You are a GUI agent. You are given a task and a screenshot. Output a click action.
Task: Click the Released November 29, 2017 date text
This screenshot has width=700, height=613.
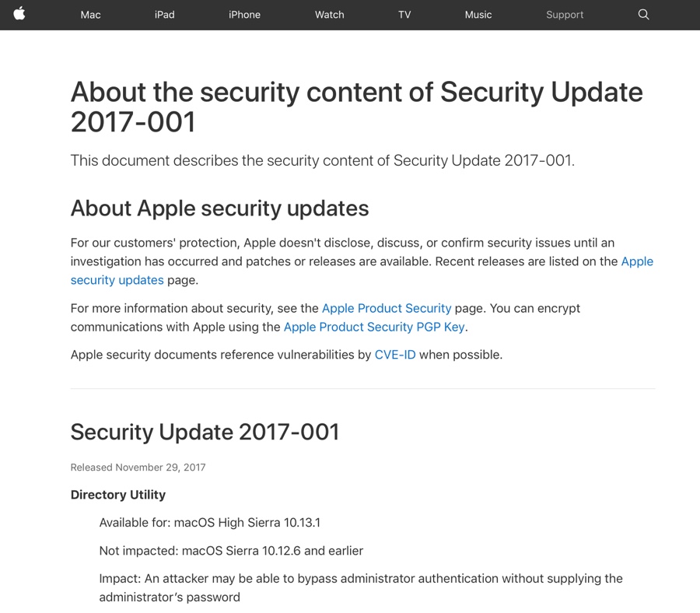[138, 468]
